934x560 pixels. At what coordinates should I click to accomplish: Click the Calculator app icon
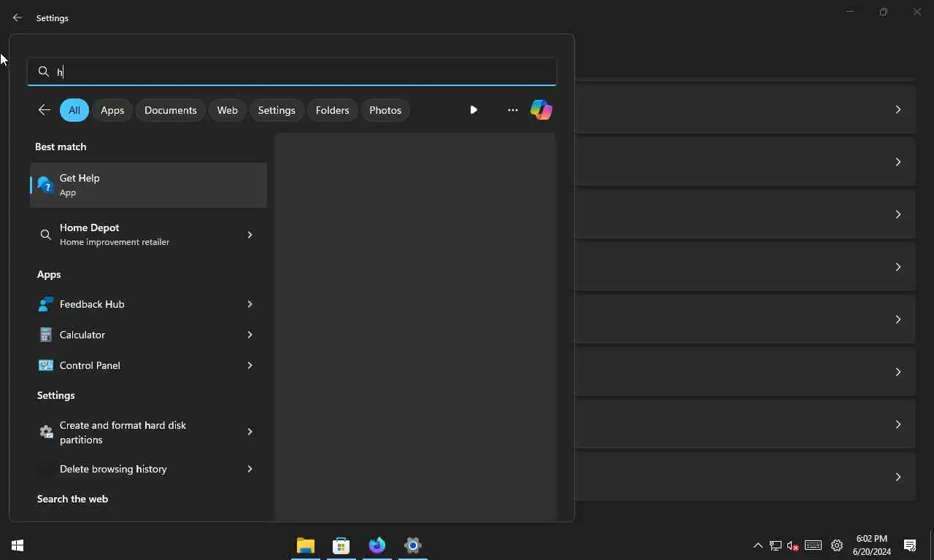(x=45, y=335)
